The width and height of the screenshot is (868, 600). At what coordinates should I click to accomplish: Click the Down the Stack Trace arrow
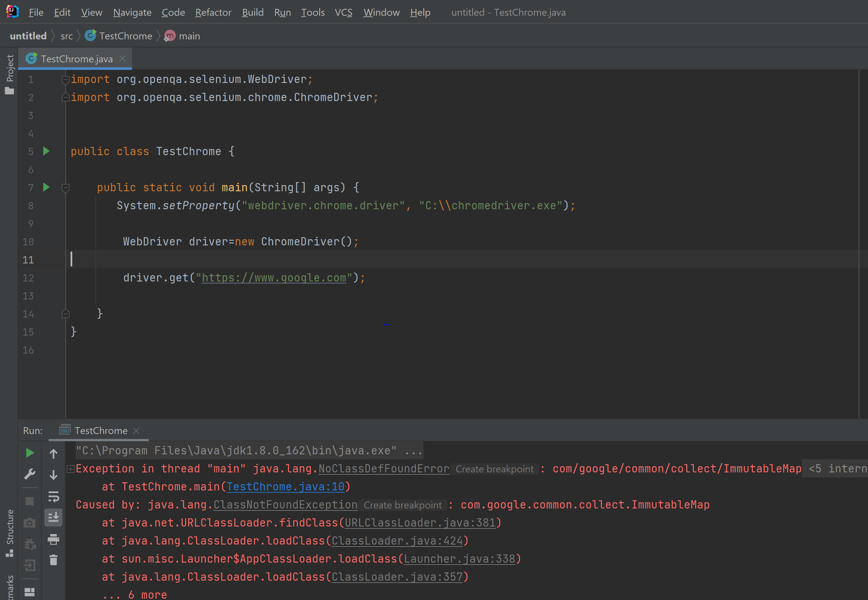pyautogui.click(x=54, y=475)
